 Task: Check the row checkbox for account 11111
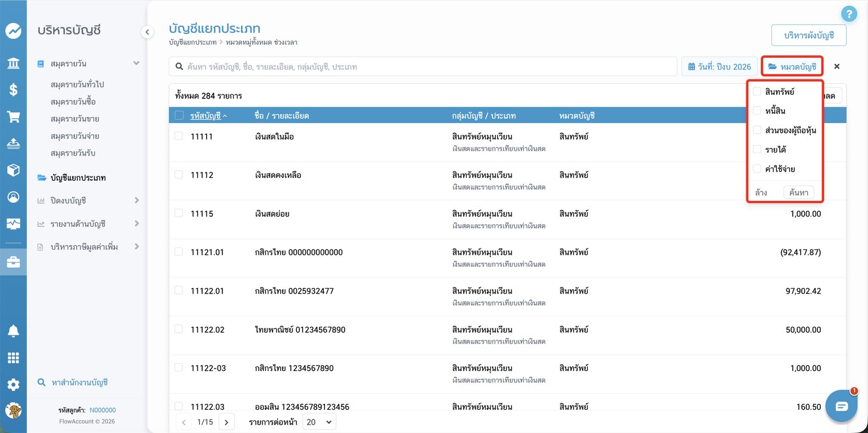point(179,136)
